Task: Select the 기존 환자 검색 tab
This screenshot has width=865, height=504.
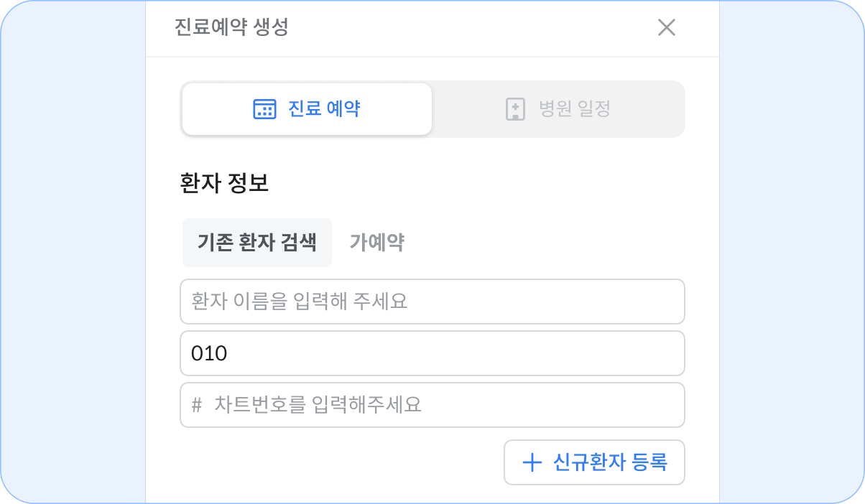Action: 256,243
